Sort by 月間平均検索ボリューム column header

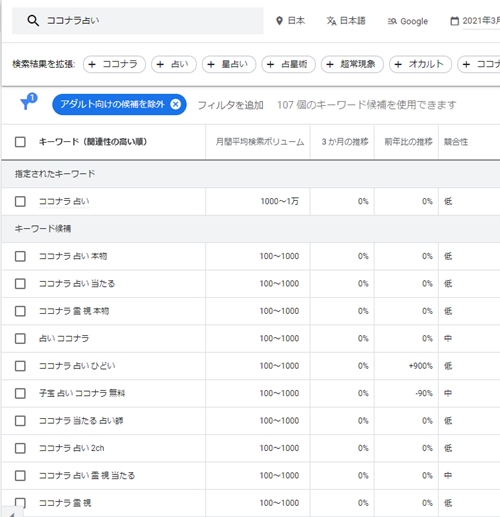pos(260,142)
